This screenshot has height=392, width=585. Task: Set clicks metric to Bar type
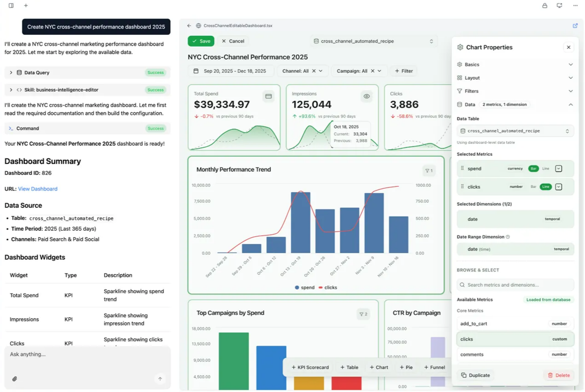coord(533,187)
